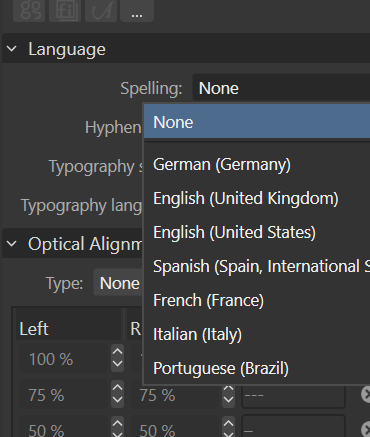Click the --- character field
370x437 pixels.
click(x=293, y=395)
